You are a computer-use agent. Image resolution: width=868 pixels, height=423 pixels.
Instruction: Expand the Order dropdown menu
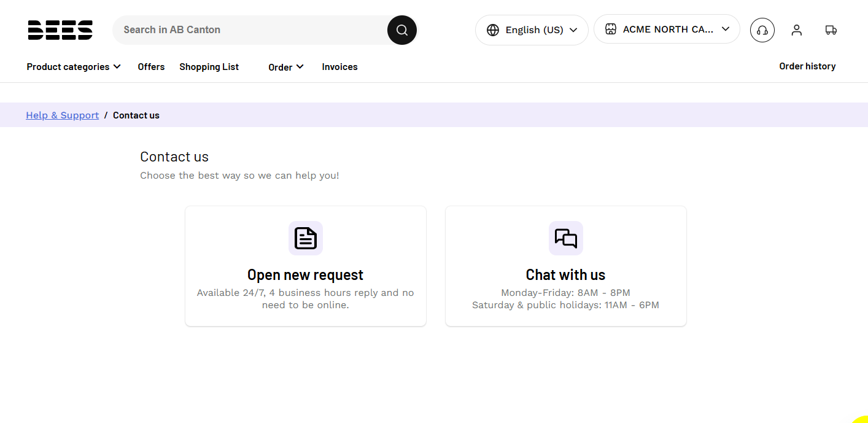point(286,67)
